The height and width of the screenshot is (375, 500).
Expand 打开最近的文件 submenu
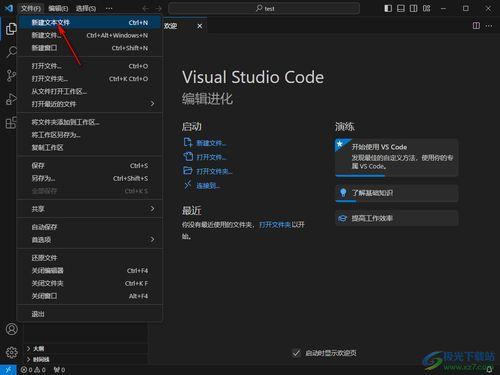tap(89, 104)
